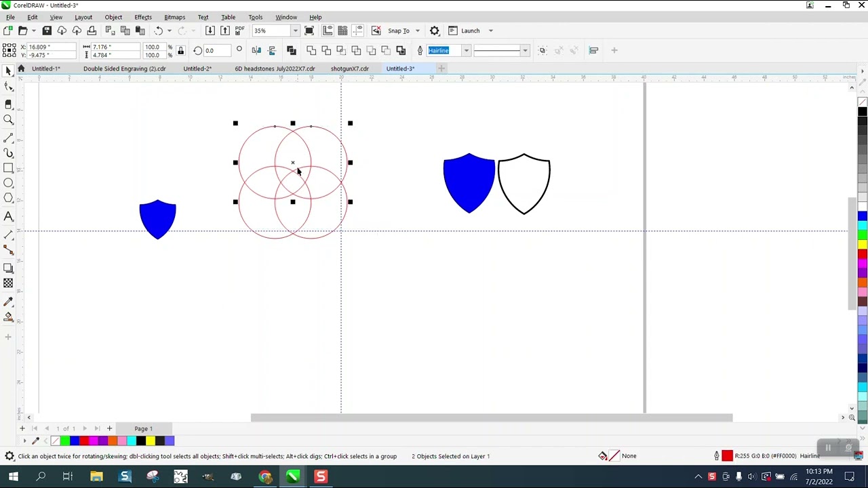Screen dimensions: 868x488
Task: Expand the document palette flyout arrow
Action: (x=25, y=441)
